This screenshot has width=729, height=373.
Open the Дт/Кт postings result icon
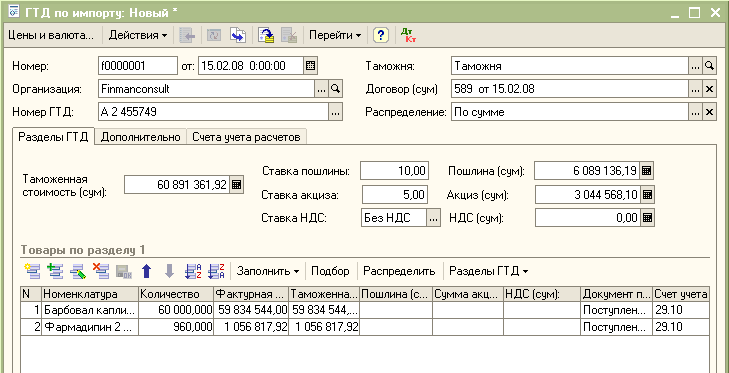click(408, 35)
